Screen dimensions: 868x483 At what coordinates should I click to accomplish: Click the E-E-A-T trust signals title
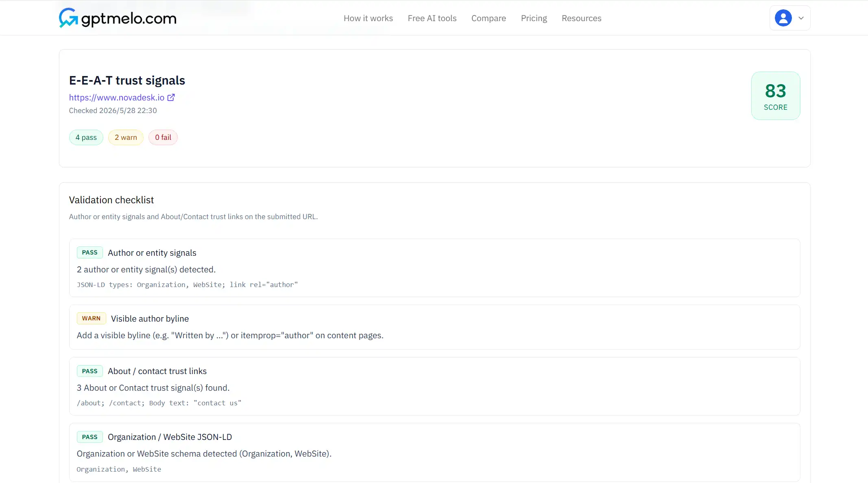click(127, 80)
